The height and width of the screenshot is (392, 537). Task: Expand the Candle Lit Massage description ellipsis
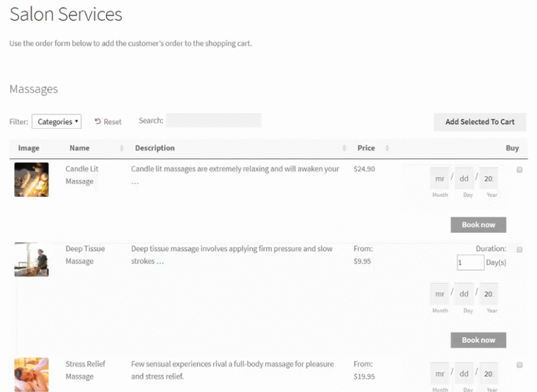coord(136,181)
